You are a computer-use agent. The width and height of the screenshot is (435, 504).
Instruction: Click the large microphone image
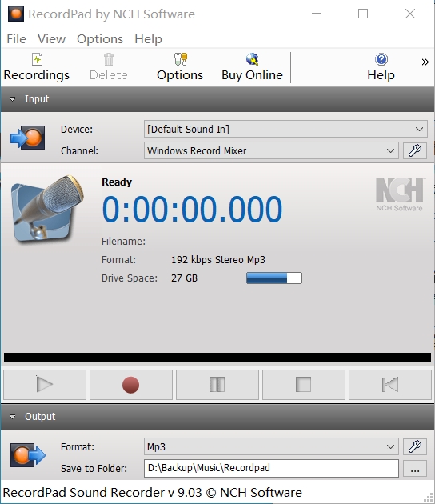tap(47, 209)
